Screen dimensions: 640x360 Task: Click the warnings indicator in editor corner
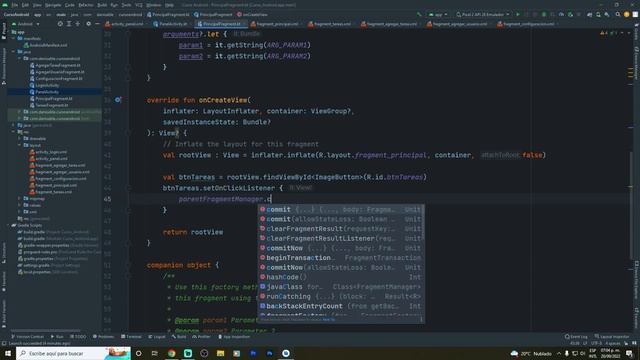tap(608, 33)
